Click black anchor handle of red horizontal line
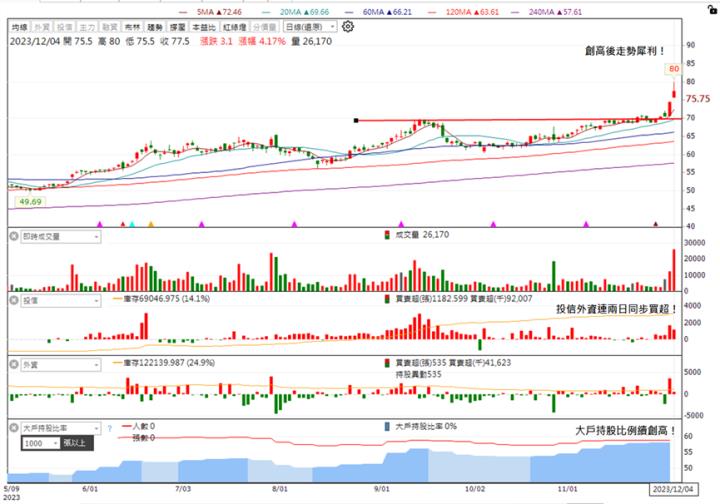The width and height of the screenshot is (720, 504). pyautogui.click(x=356, y=121)
